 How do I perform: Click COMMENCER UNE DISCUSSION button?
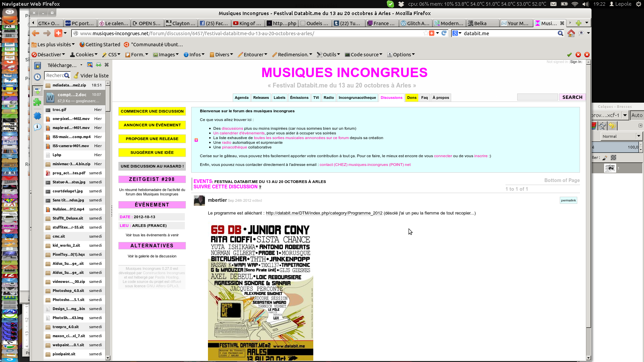(152, 111)
